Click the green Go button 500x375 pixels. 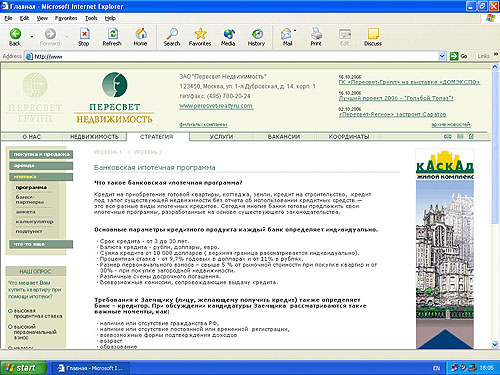459,56
